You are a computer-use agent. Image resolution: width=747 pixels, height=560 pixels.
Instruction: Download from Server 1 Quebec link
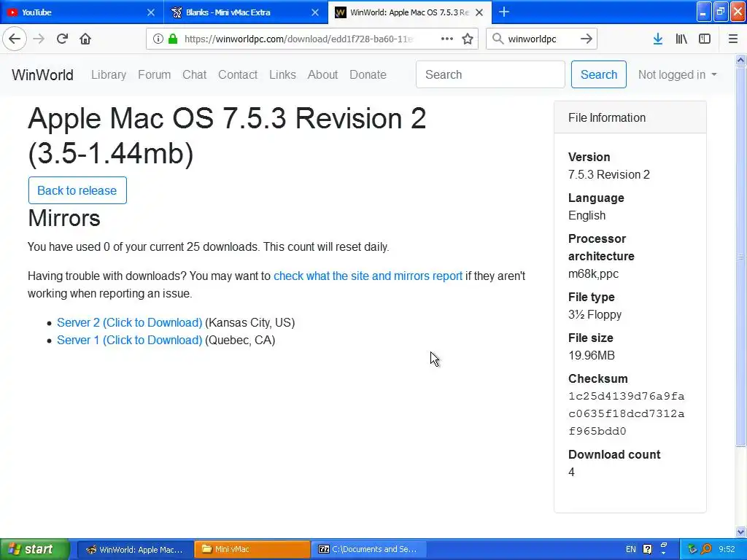point(130,340)
